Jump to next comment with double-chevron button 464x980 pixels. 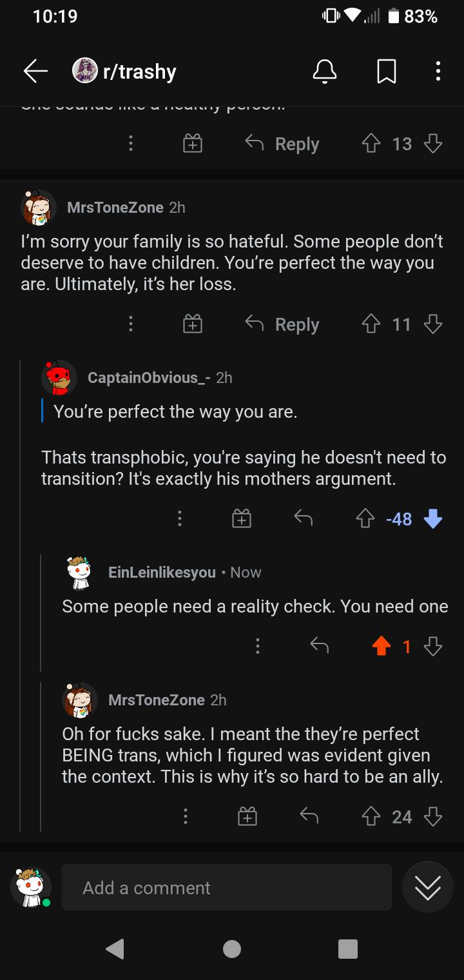pyautogui.click(x=427, y=888)
